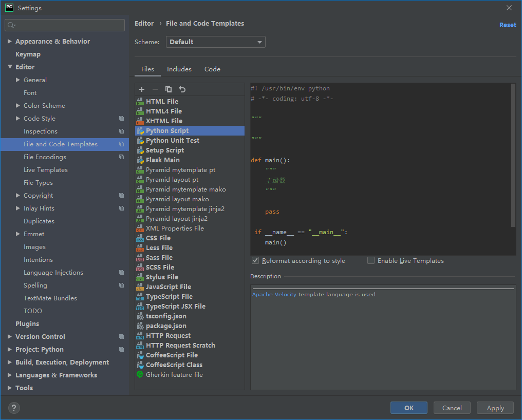This screenshot has width=522, height=420.
Task: Click in the settings search field
Action: pyautogui.click(x=65, y=25)
